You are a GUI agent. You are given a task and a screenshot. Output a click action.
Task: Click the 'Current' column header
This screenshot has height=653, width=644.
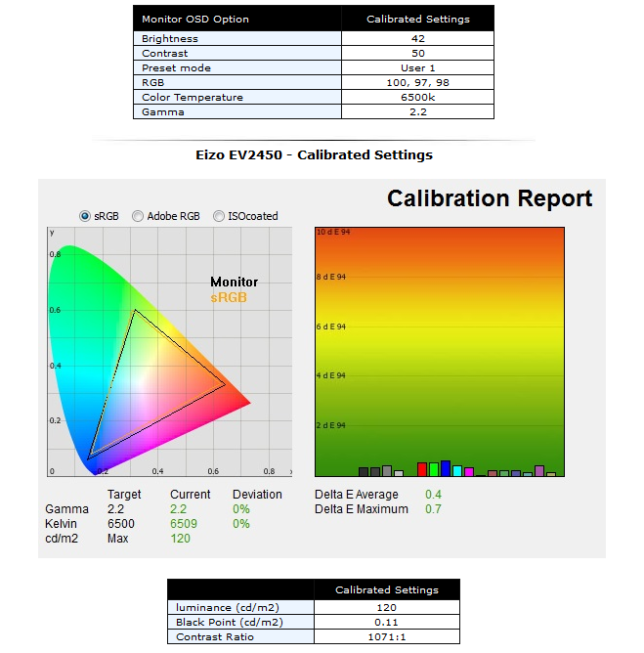(191, 495)
